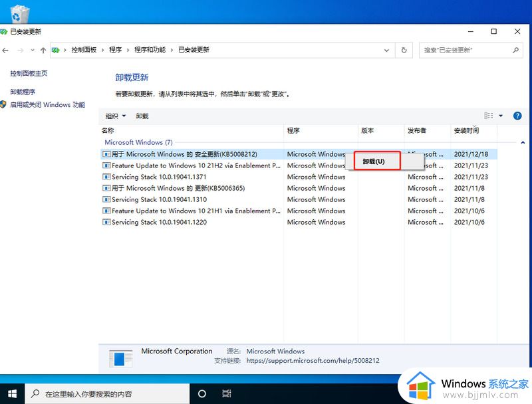Change the view layout icon
The image size is (532, 404).
(489, 116)
